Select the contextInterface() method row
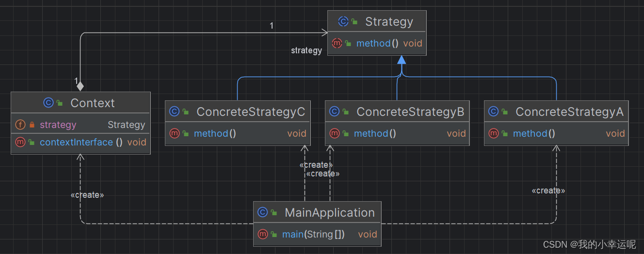The width and height of the screenshot is (644, 254). 80,143
